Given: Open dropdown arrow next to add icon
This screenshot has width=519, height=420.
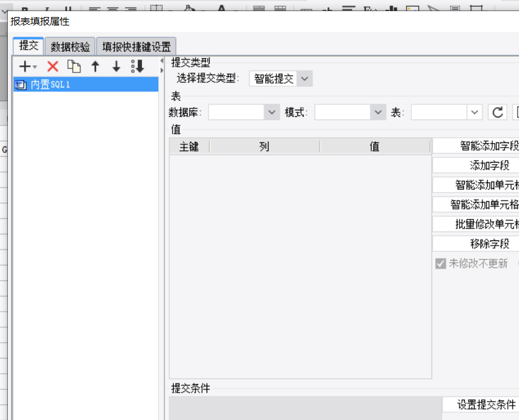Looking at the screenshot, I should (x=35, y=67).
